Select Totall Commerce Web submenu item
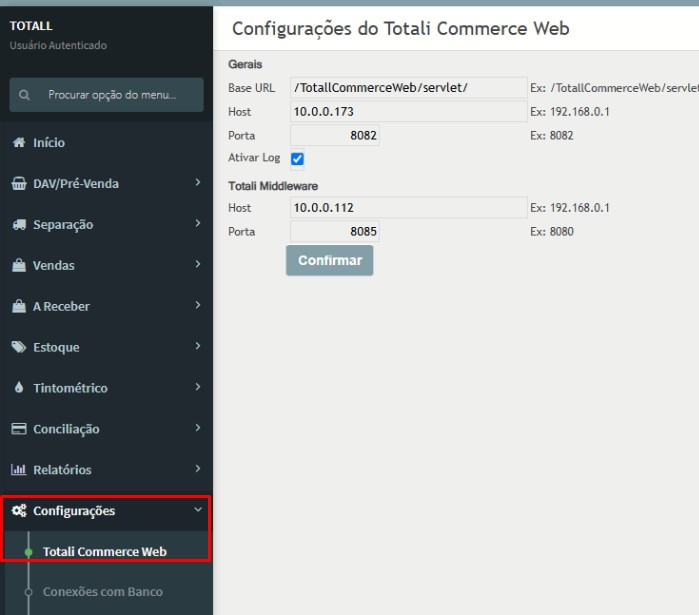Viewport: 699px width, 615px height. click(105, 552)
